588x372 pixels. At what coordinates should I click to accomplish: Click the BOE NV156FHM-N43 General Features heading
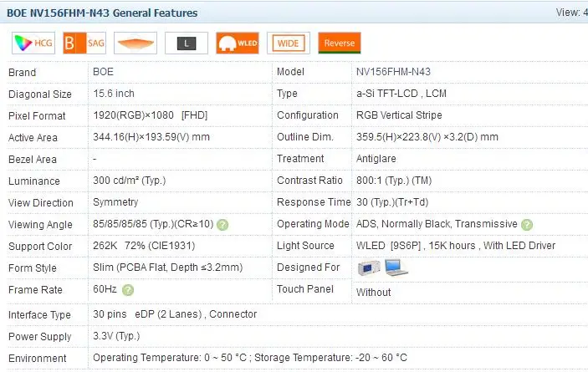pyautogui.click(x=102, y=13)
